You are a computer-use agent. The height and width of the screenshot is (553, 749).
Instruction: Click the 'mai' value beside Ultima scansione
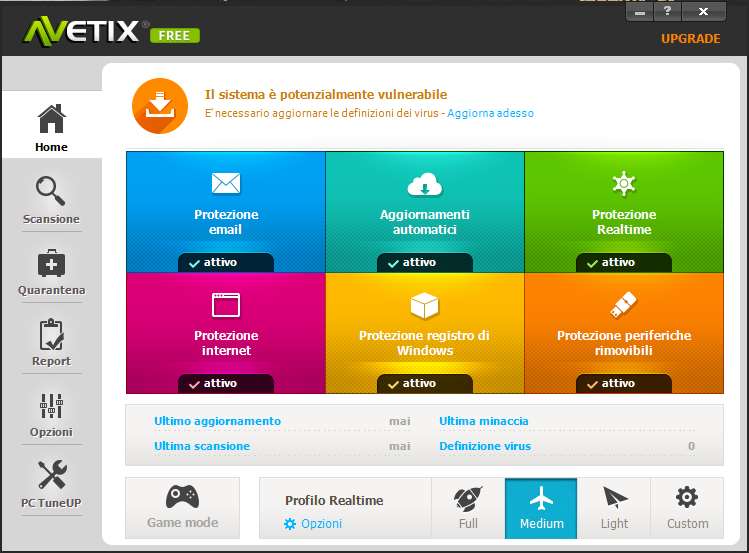click(400, 446)
